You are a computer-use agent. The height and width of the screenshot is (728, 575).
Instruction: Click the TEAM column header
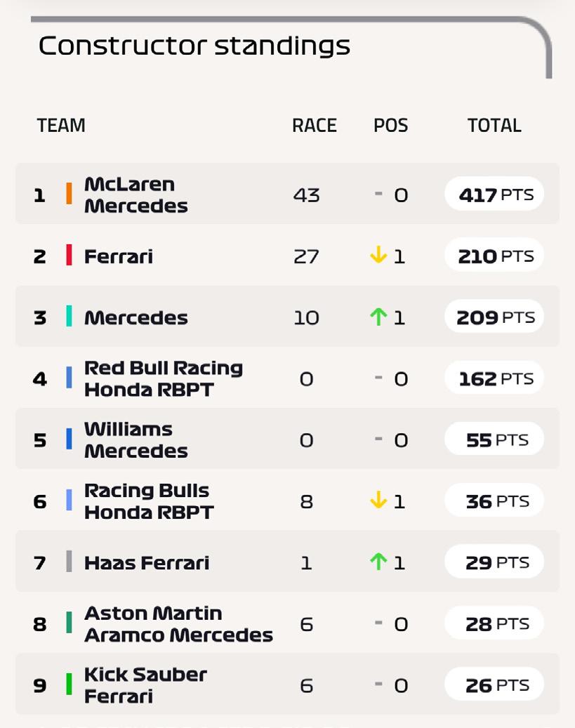coord(61,126)
